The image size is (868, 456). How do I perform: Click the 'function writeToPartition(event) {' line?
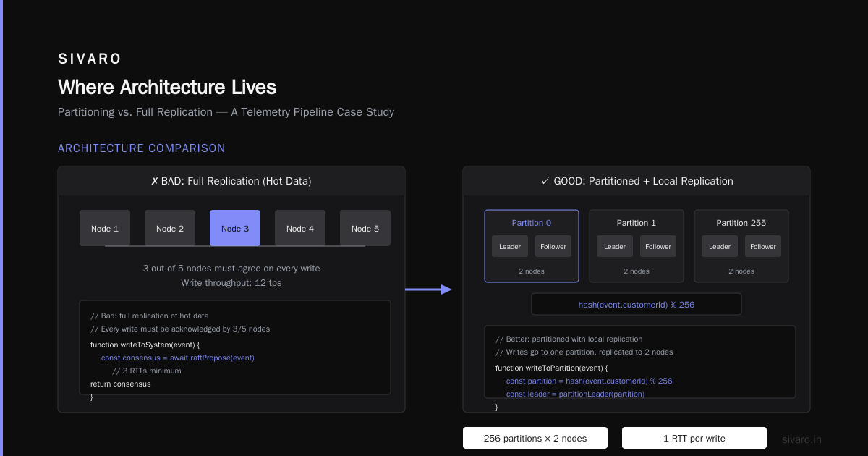point(552,368)
